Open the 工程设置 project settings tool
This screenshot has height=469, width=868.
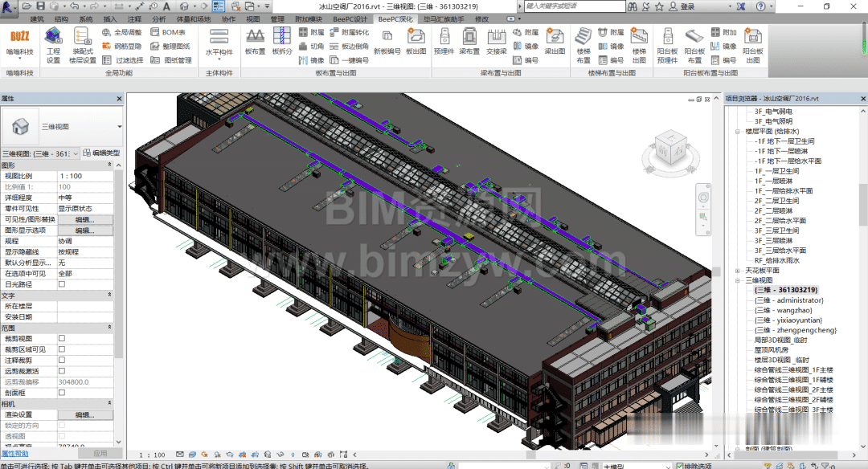tap(53, 45)
